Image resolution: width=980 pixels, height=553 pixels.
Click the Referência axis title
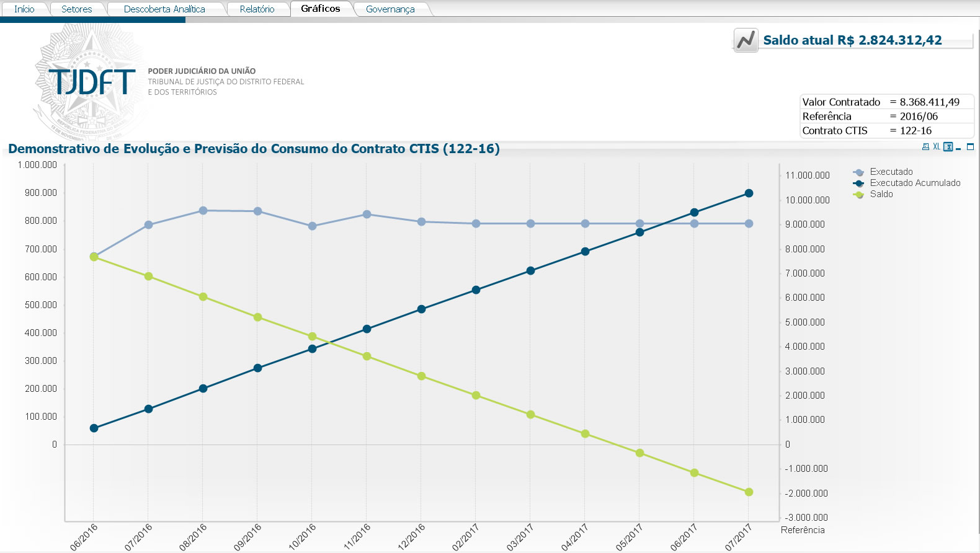pos(803,530)
